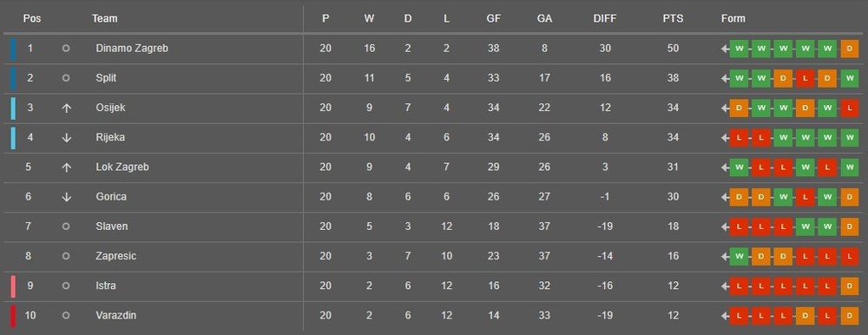Click Dinamo Zagreb's unchanged position circle
This screenshot has width=868, height=335.
tap(66, 49)
